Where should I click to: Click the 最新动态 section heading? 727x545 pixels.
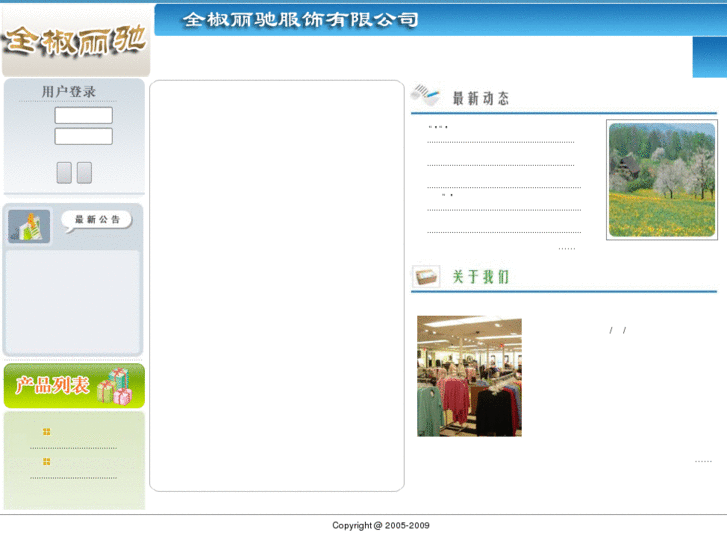[x=481, y=98]
